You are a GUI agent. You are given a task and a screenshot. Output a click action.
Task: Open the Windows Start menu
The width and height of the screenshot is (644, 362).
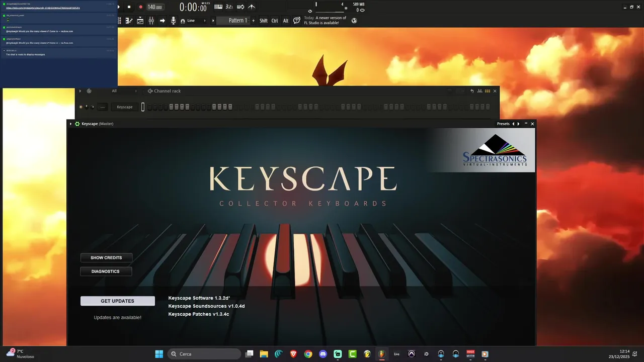click(159, 354)
